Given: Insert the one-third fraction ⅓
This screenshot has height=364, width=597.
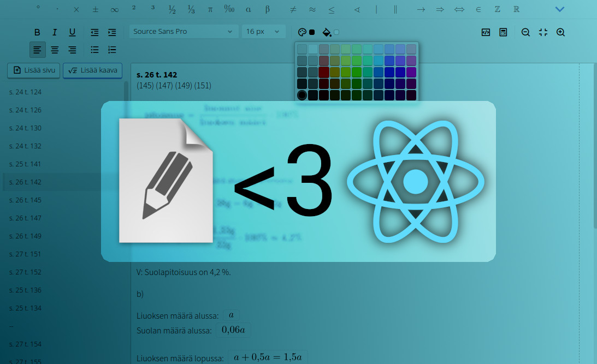Looking at the screenshot, I should [x=191, y=9].
